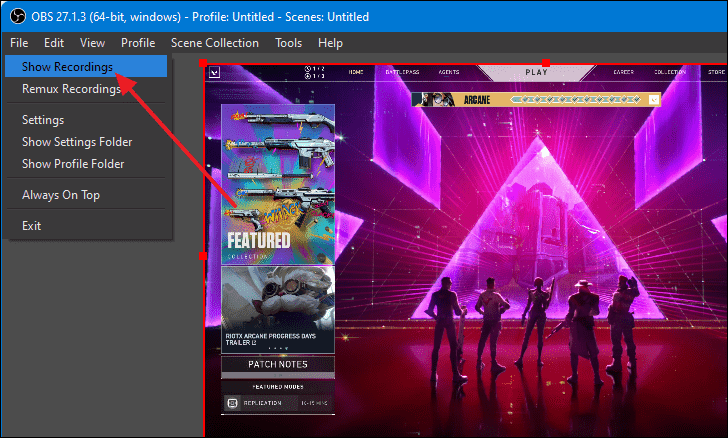Click the ARCANE progress banner
Screen dimensions: 728x438
click(536, 99)
